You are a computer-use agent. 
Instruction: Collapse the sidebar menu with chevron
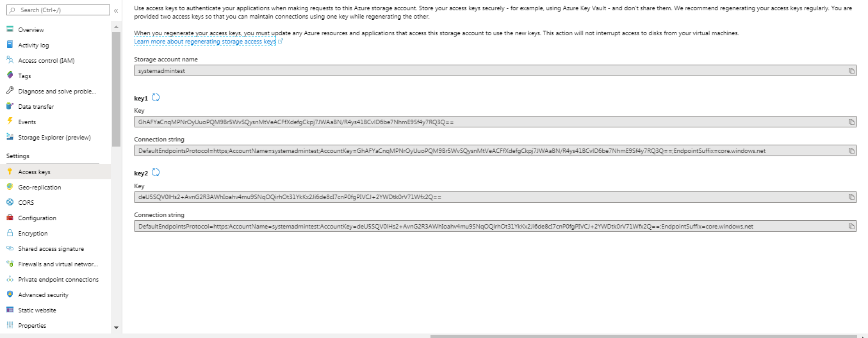coord(115,11)
